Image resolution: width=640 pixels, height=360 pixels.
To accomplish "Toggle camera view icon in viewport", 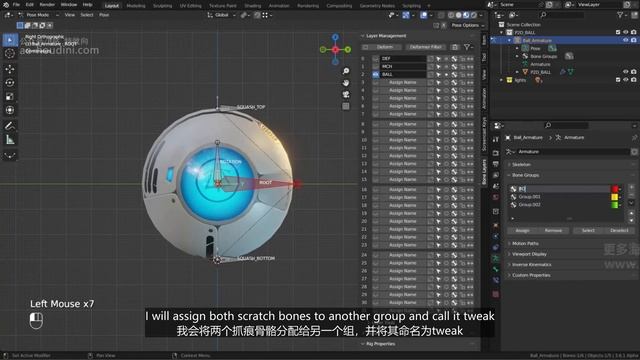I will tap(346, 95).
